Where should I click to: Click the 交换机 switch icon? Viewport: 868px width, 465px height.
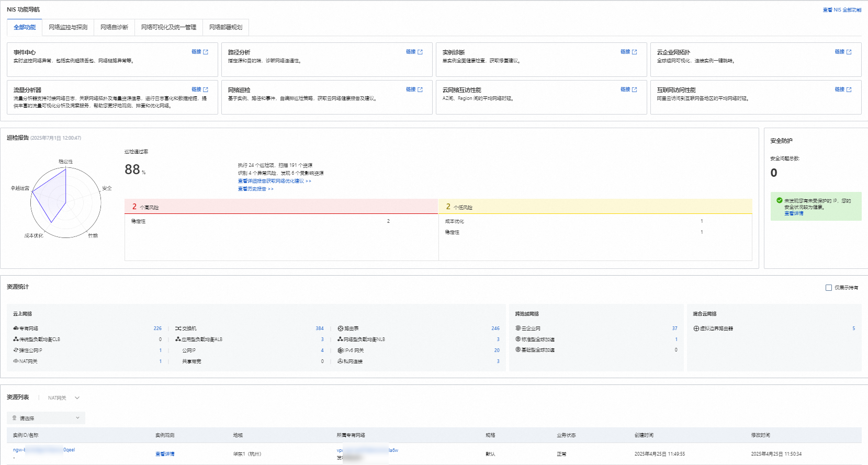(178, 328)
